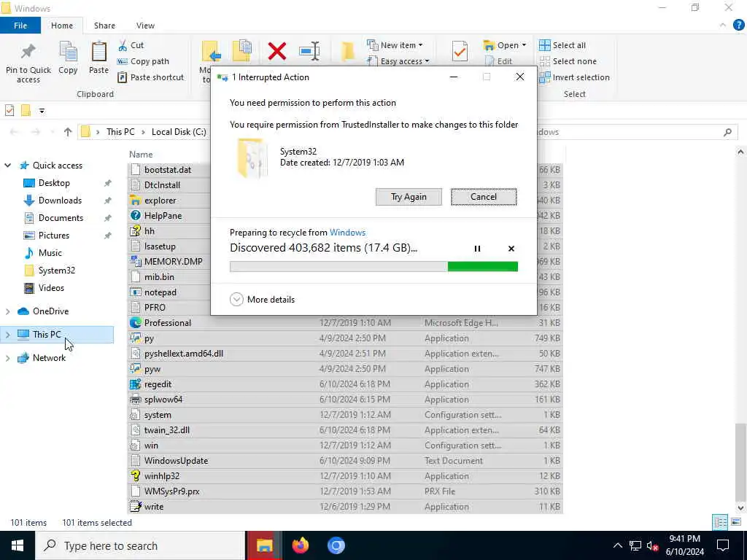Open Customize Quick Access Toolbar dropdown
The image size is (747, 560).
pyautogui.click(x=42, y=111)
